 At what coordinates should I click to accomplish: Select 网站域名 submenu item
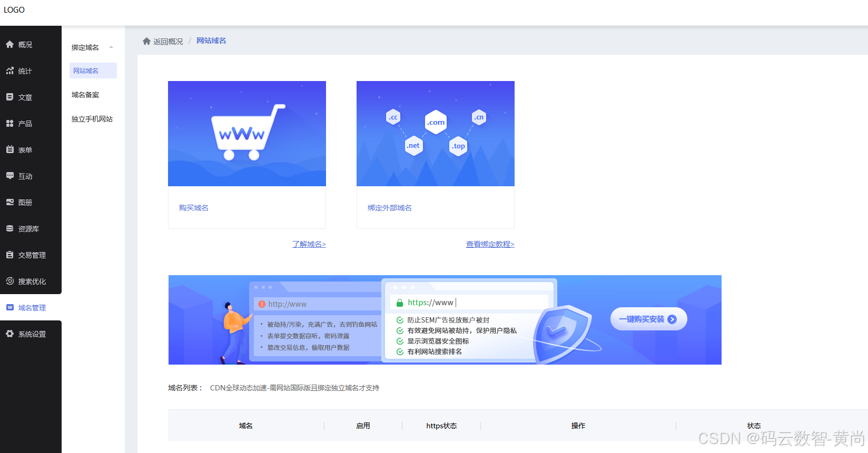tap(93, 71)
